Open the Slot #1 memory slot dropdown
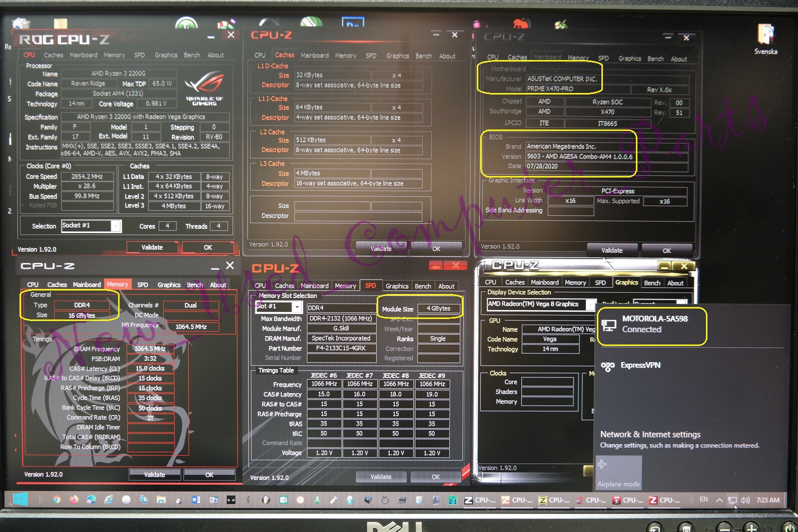This screenshot has height=532, width=798. [297, 306]
